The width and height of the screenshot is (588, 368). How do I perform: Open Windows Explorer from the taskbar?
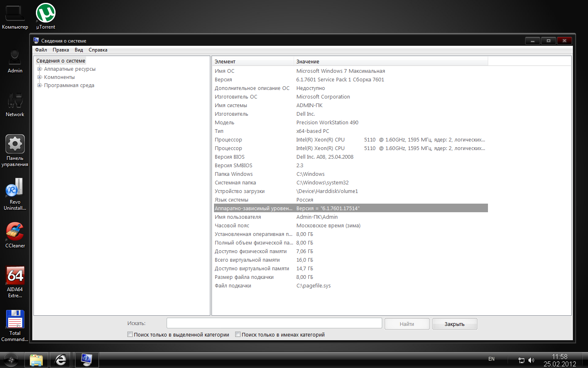click(x=36, y=360)
